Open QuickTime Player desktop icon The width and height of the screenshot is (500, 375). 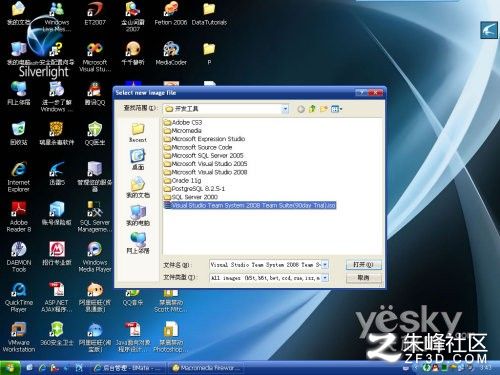19,297
